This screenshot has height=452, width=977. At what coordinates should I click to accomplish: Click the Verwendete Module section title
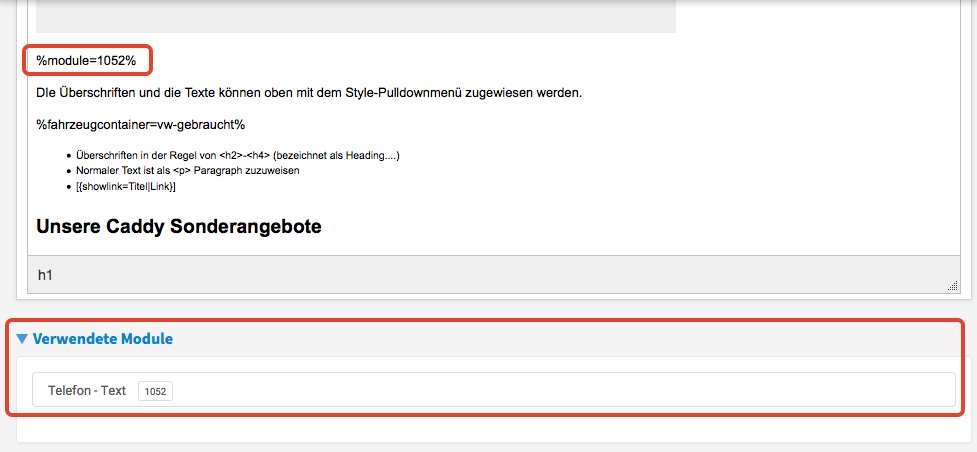pyautogui.click(x=103, y=339)
